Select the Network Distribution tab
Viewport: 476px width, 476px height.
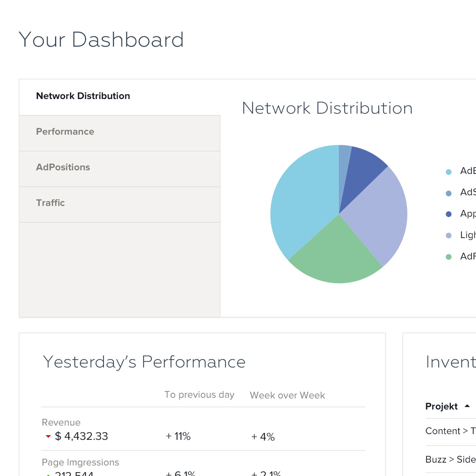tap(120, 97)
